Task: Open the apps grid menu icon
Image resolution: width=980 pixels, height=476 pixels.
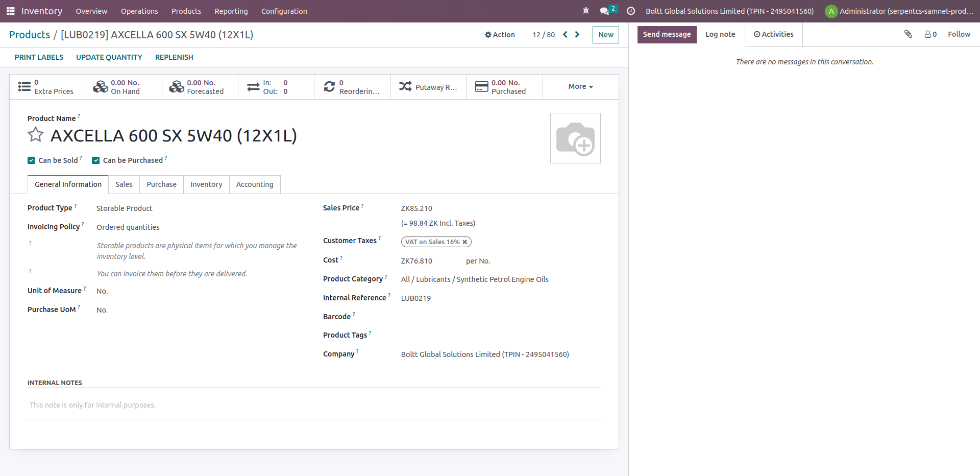Action: pos(10,11)
